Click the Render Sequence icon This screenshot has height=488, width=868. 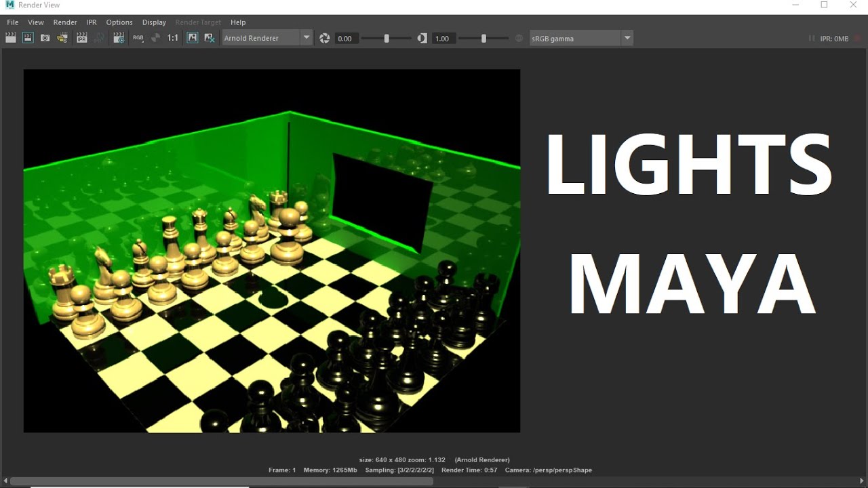[62, 38]
